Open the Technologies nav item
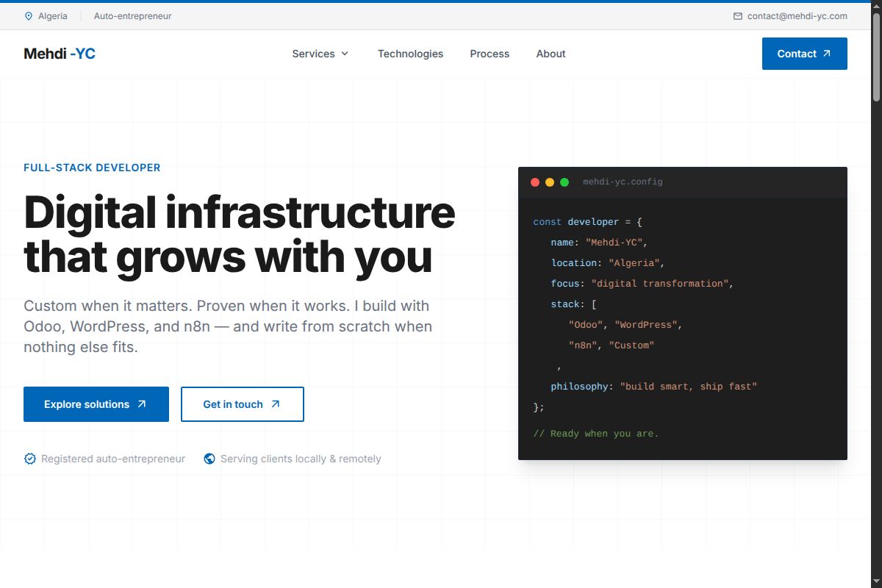882x588 pixels. [410, 54]
